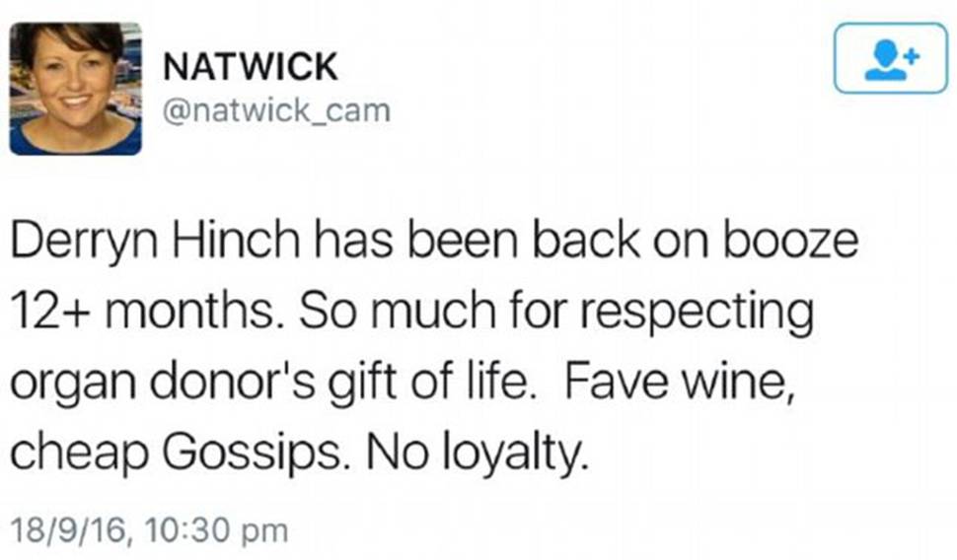Click the word "months." in the tweet
The image size is (957, 560).
(190, 310)
